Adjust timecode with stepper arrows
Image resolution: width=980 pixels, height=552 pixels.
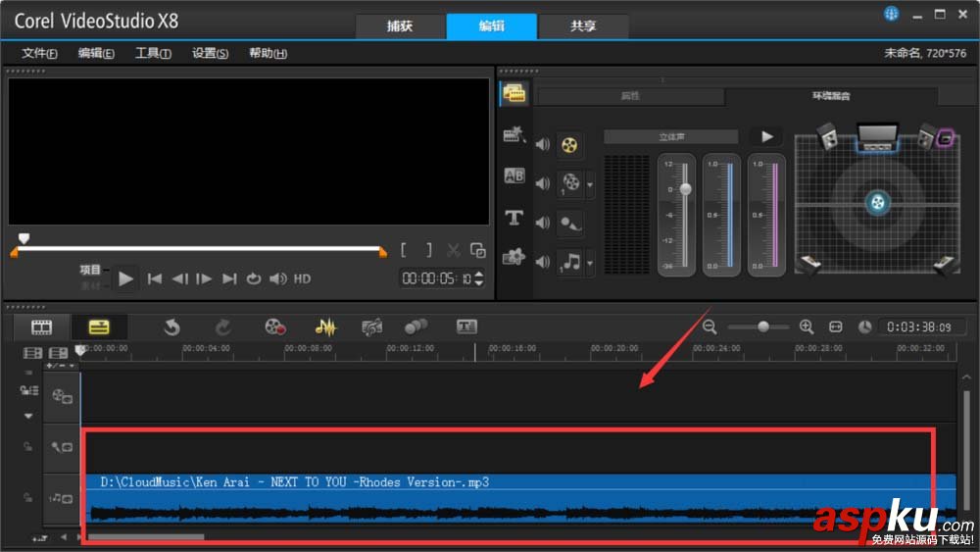click(479, 278)
